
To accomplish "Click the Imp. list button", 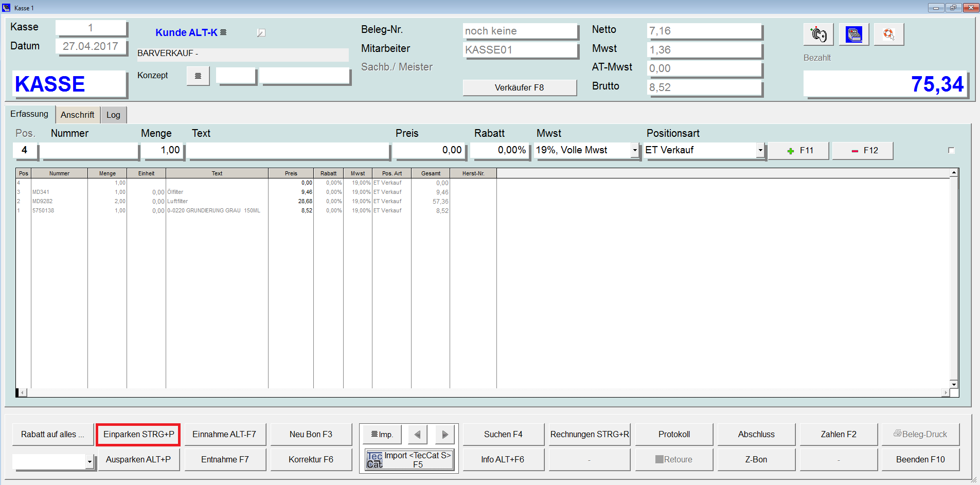I will click(382, 435).
